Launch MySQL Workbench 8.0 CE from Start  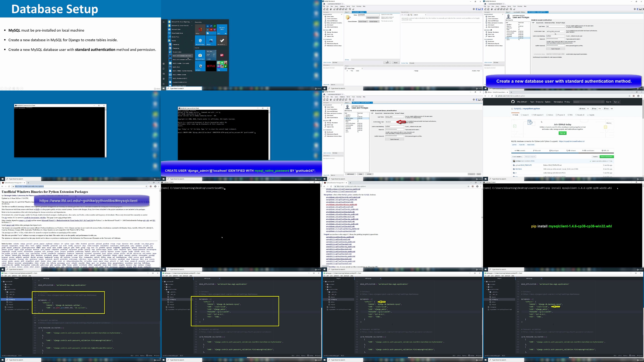[180, 78]
